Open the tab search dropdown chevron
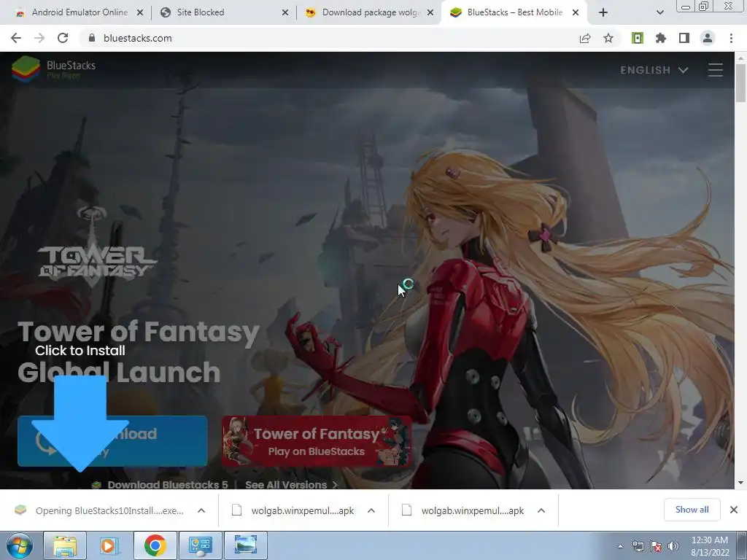 coord(659,13)
